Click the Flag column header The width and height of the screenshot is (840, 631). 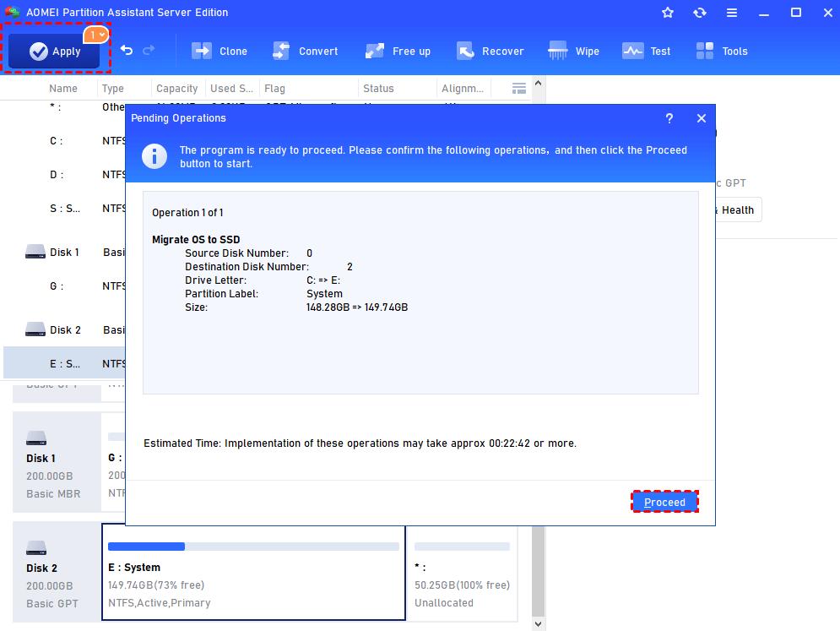click(x=274, y=89)
